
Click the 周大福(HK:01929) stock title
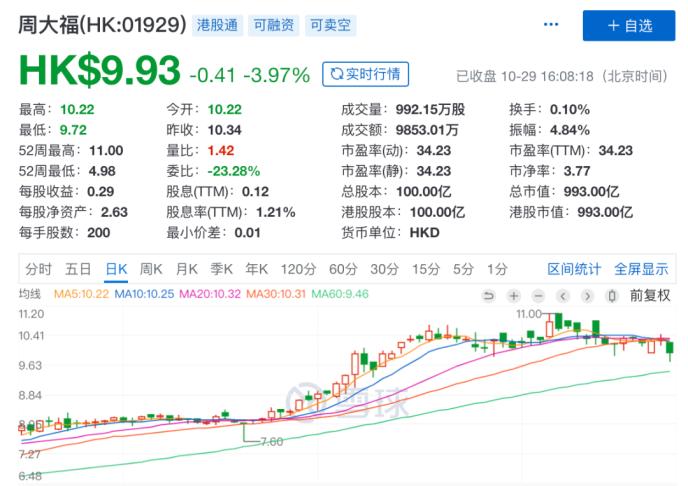tap(102, 25)
